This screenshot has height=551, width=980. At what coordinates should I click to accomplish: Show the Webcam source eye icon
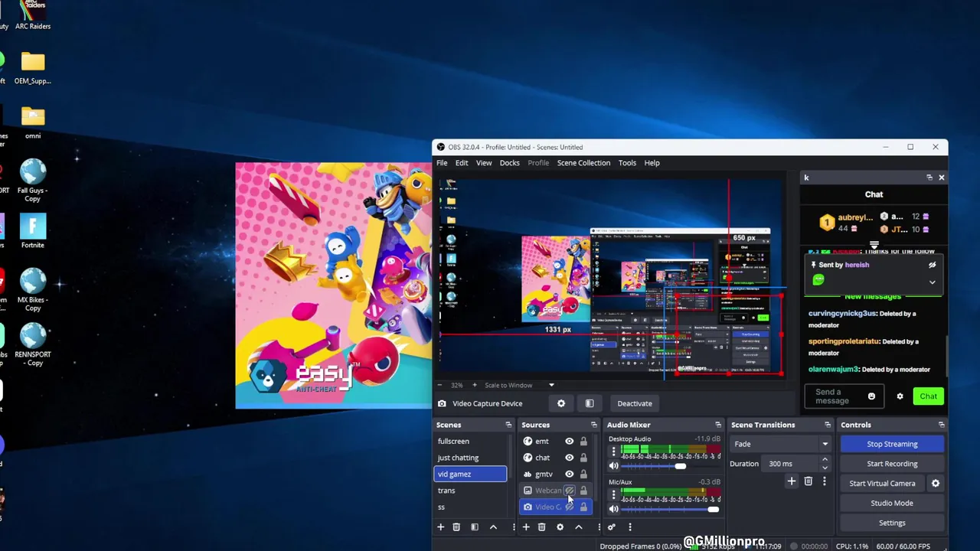point(569,491)
